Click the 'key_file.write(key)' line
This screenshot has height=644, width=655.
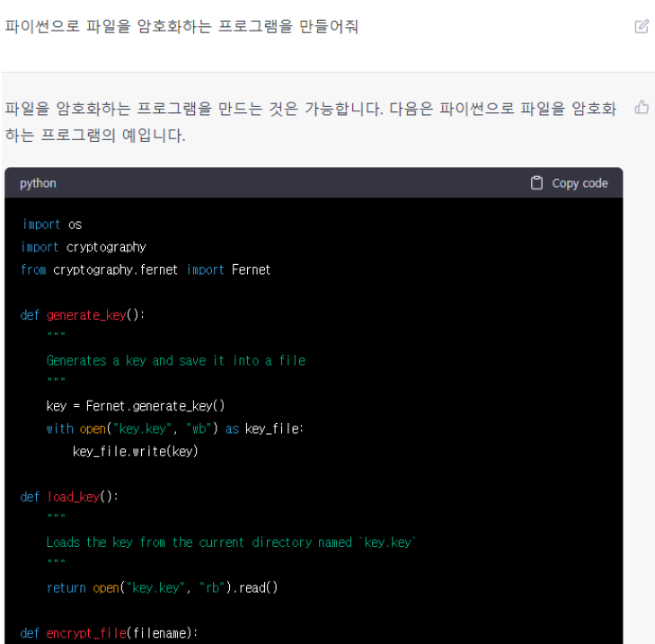click(x=136, y=452)
